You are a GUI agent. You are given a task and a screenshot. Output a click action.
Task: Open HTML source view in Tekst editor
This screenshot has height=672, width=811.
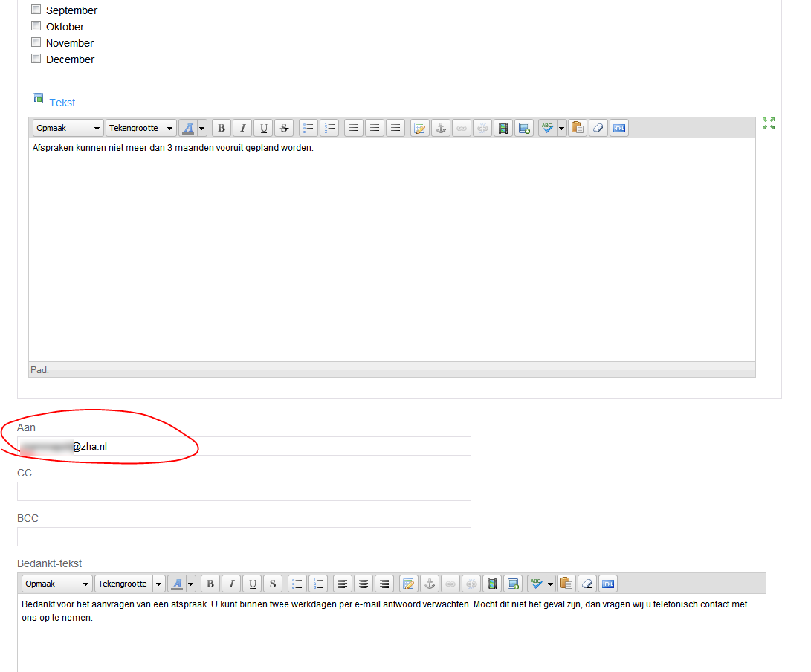(x=618, y=129)
